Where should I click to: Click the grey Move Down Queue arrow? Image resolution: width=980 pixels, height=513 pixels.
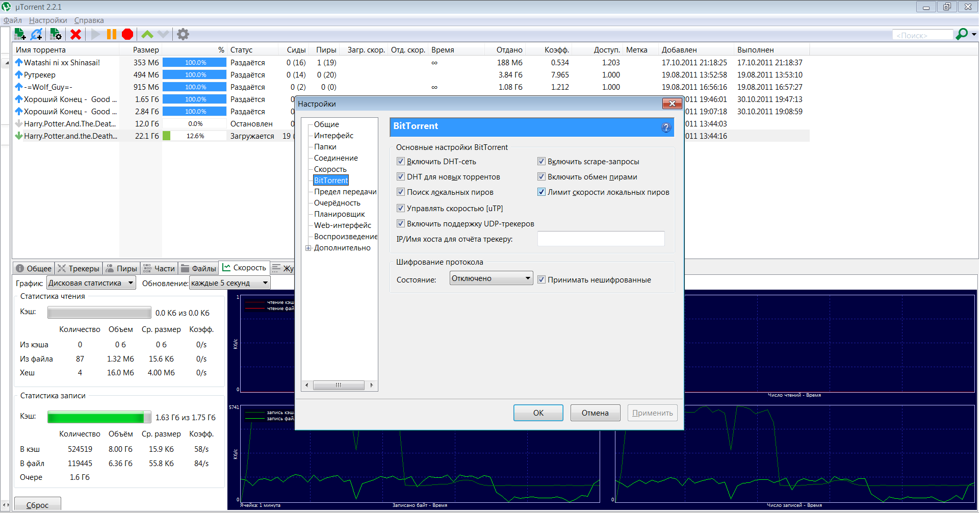point(163,34)
